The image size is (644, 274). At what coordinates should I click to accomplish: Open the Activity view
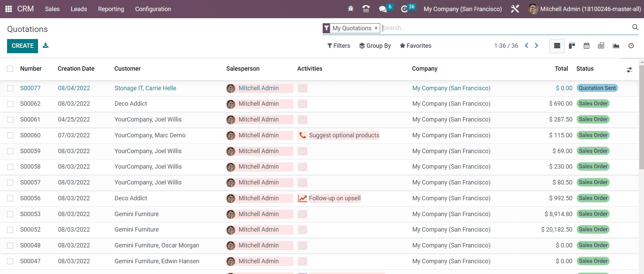click(631, 46)
